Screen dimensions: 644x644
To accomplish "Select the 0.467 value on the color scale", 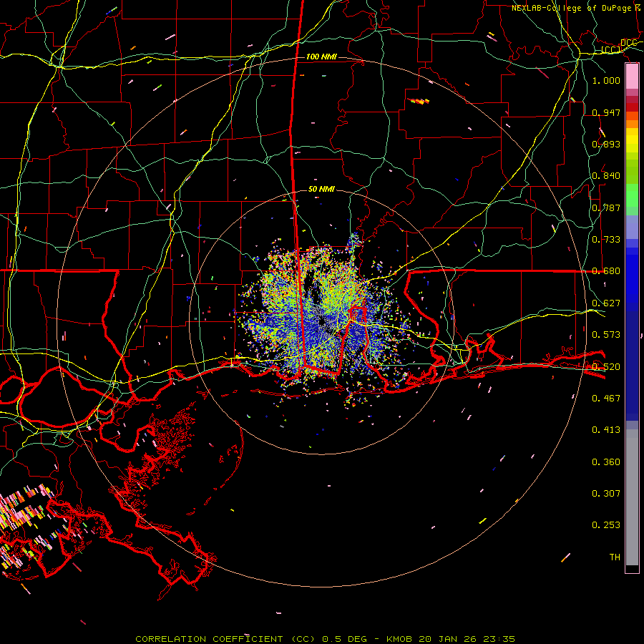I will tap(606, 399).
